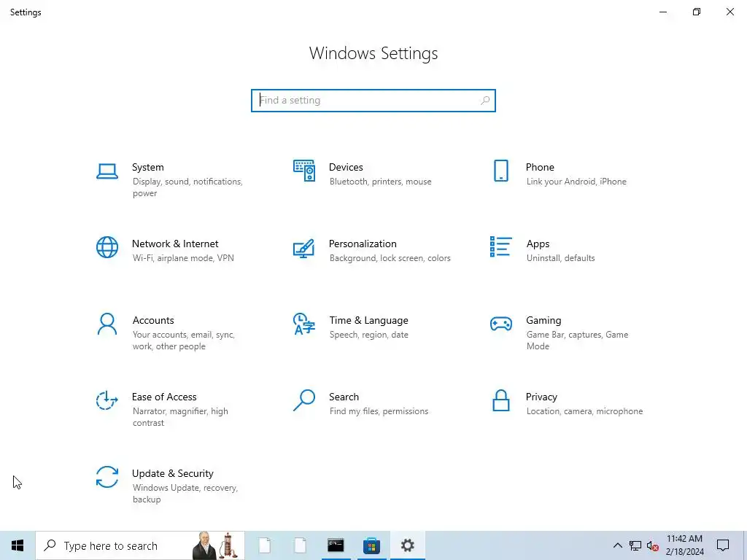Click the magnifier inside Find a setting

click(485, 101)
